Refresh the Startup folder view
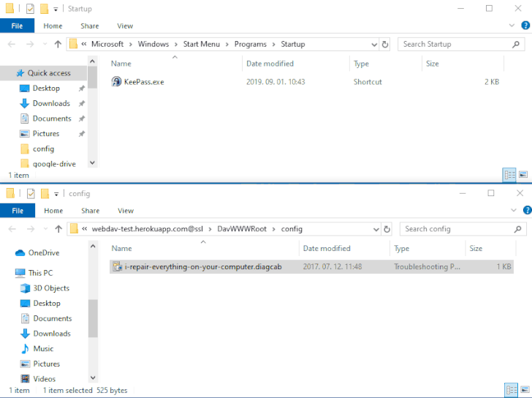The height and width of the screenshot is (398, 532). coord(384,44)
